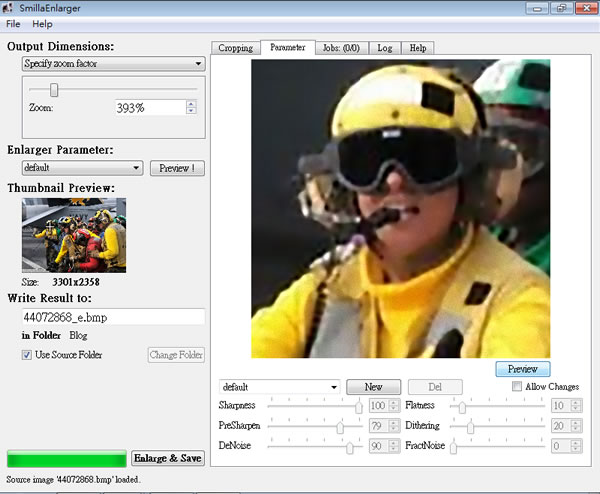600x494 pixels.
Task: Decrease zoom percentage with down arrow
Action: click(x=191, y=111)
